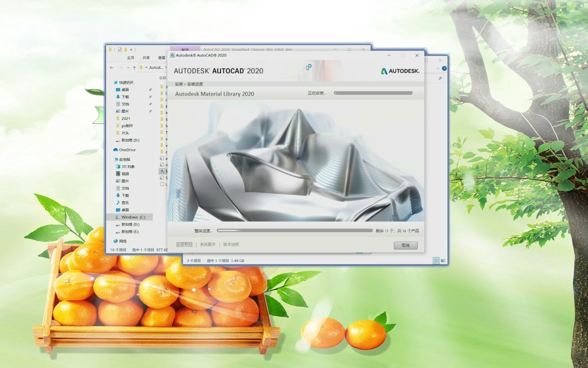Screen dimensions: 588x368
Task: Switch to large icons view in rear Explorer
Action: coord(443,261)
